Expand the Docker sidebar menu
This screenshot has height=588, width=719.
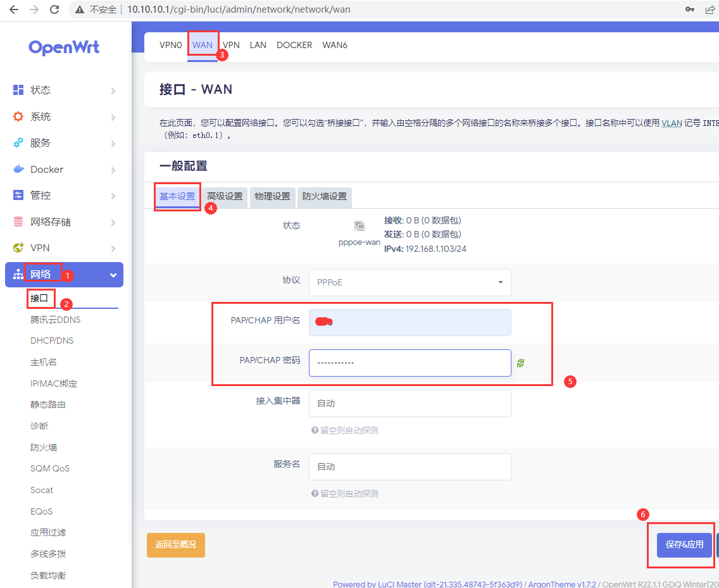point(113,170)
